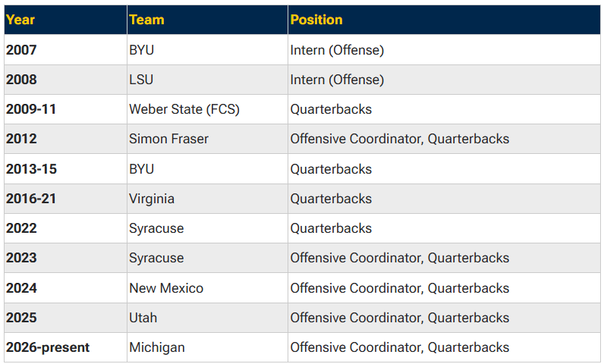
Task: Click the Position column header
Action: (x=444, y=20)
